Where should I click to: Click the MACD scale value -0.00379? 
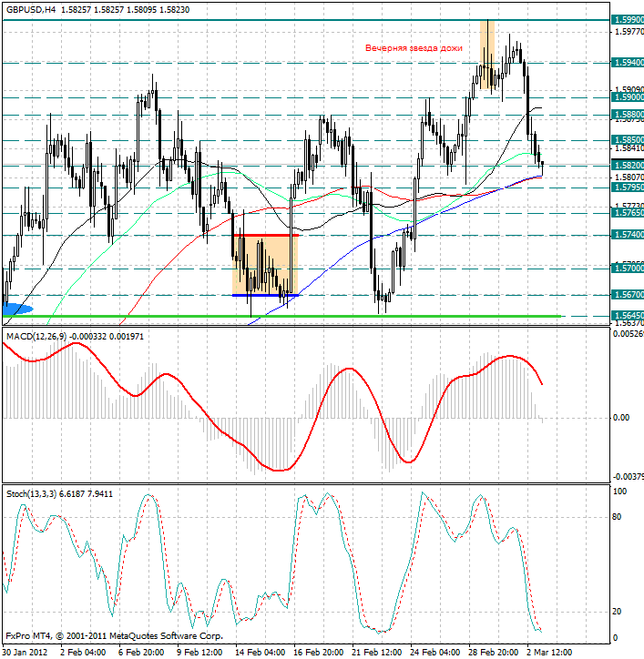pyautogui.click(x=629, y=476)
